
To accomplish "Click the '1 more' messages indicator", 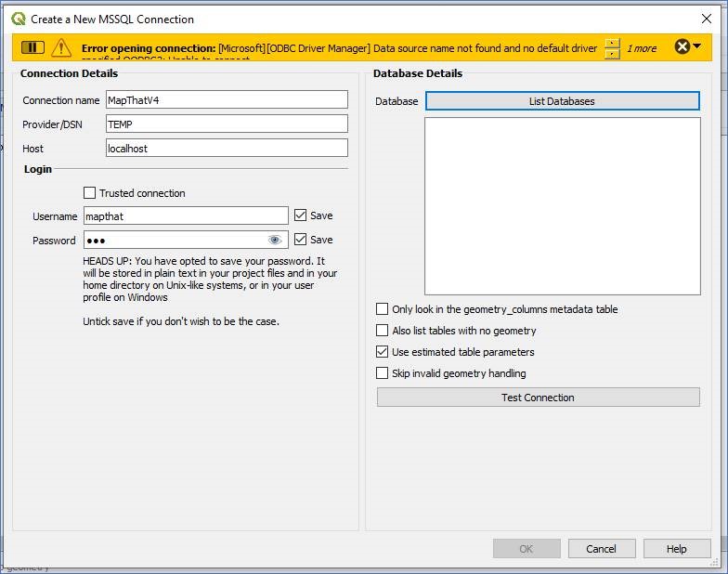I will tap(642, 48).
